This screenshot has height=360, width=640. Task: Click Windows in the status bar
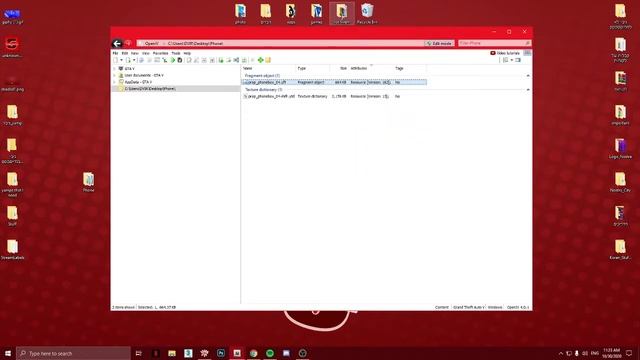tap(495, 307)
